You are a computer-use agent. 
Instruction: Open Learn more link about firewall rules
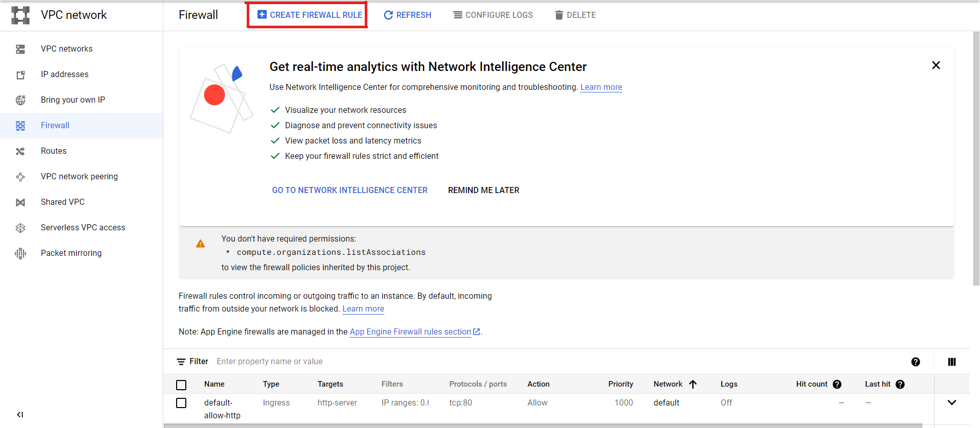[x=363, y=308]
